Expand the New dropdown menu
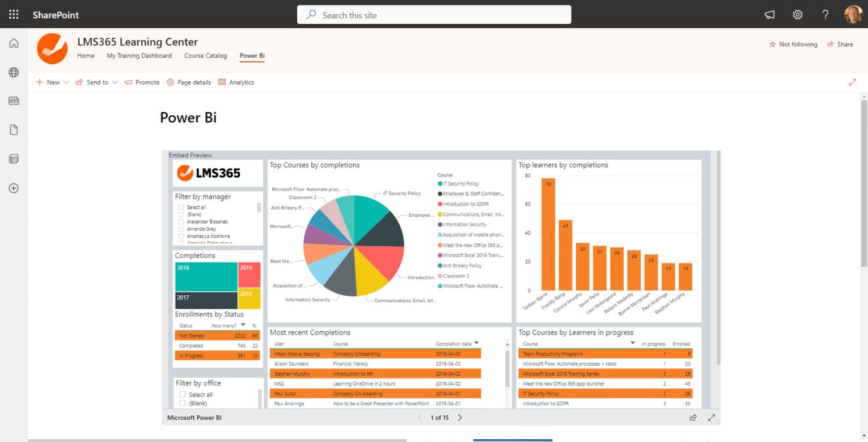The height and width of the screenshot is (442, 868). coord(52,83)
